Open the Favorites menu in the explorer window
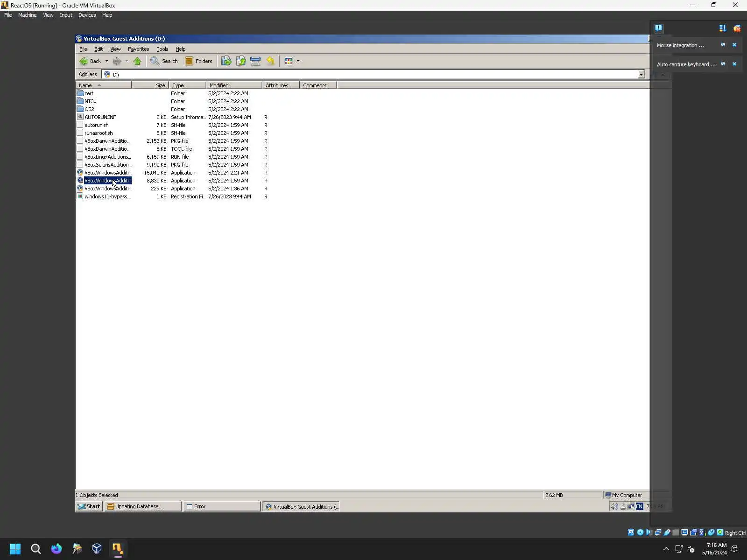This screenshot has width=747, height=560. point(138,49)
